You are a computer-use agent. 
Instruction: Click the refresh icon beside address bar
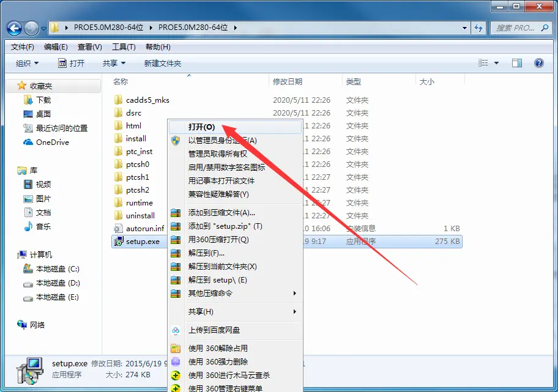[x=478, y=28]
